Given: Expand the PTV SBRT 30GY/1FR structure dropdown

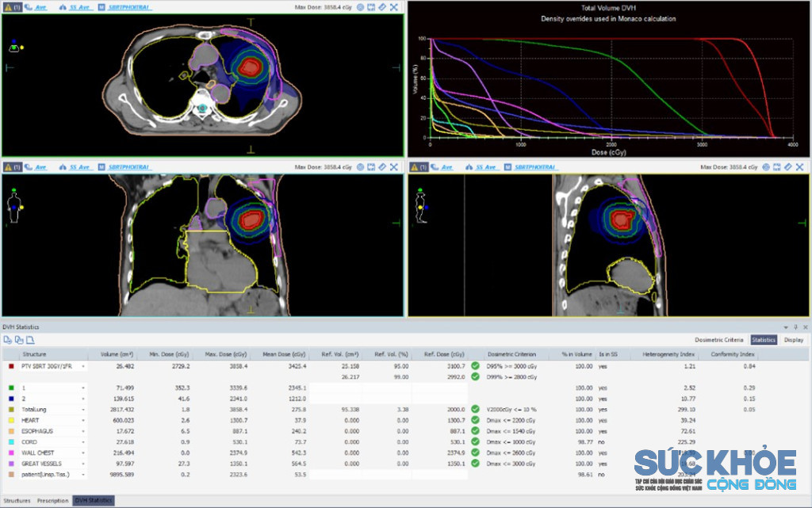Looking at the screenshot, I should pyautogui.click(x=82, y=366).
